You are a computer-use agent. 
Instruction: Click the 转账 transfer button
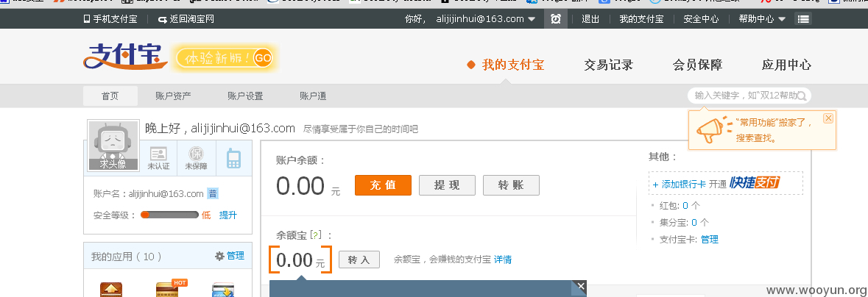(x=511, y=185)
